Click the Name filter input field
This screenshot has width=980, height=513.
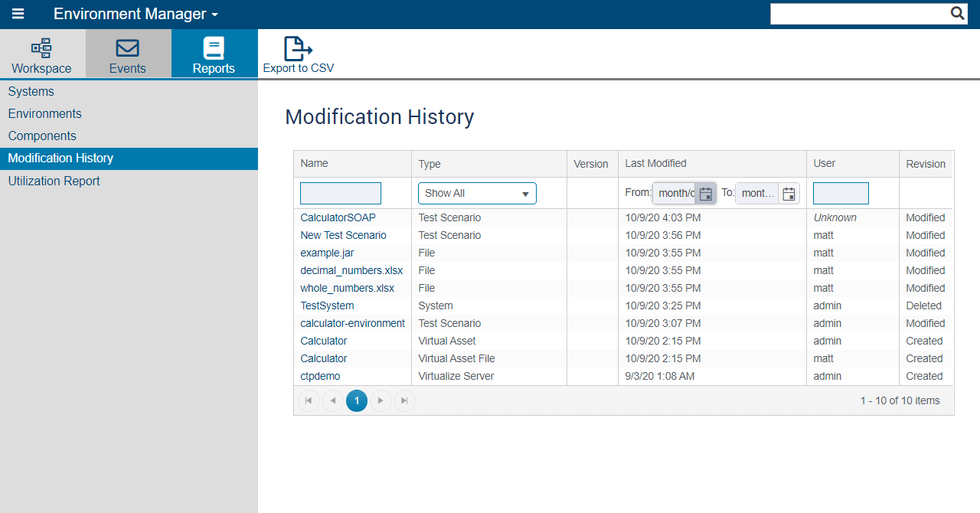[x=341, y=193]
